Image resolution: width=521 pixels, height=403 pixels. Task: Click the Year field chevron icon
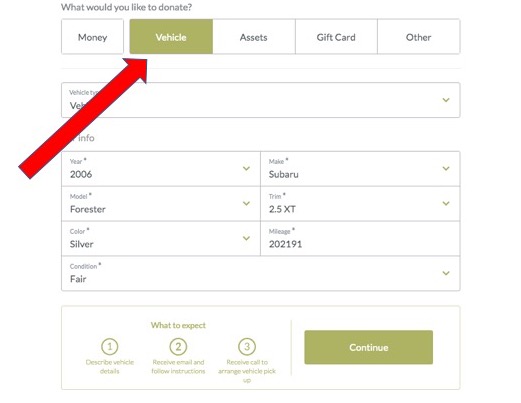pyautogui.click(x=246, y=168)
